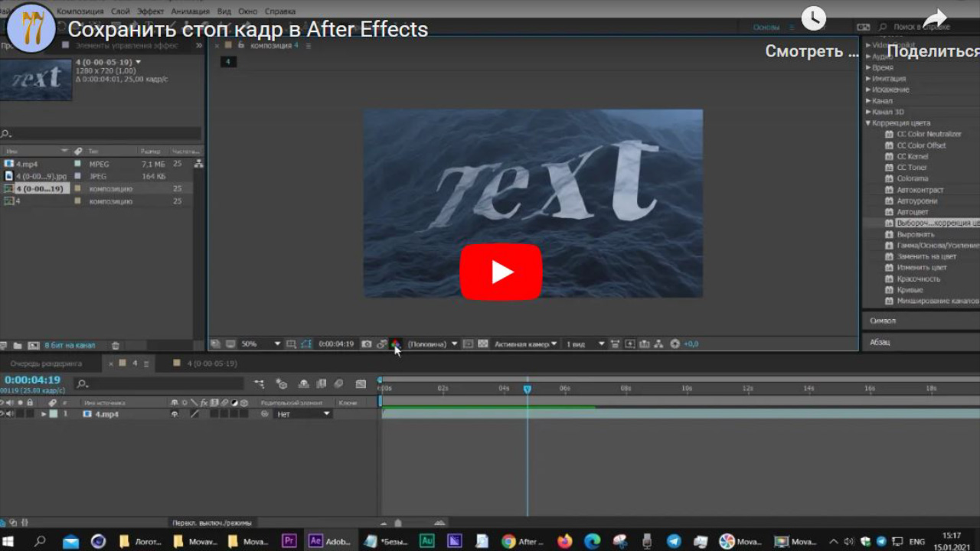Collapse the Коррекция цвета effects category
The height and width of the screenshot is (551, 980).
point(868,123)
